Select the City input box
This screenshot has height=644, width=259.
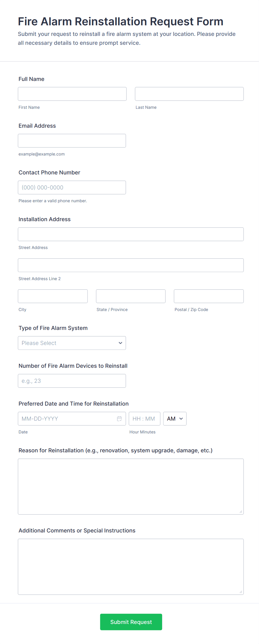(x=53, y=296)
